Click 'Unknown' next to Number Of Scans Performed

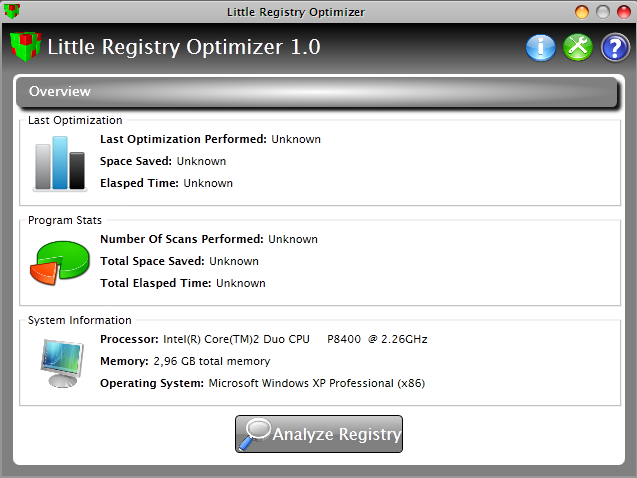(293, 239)
